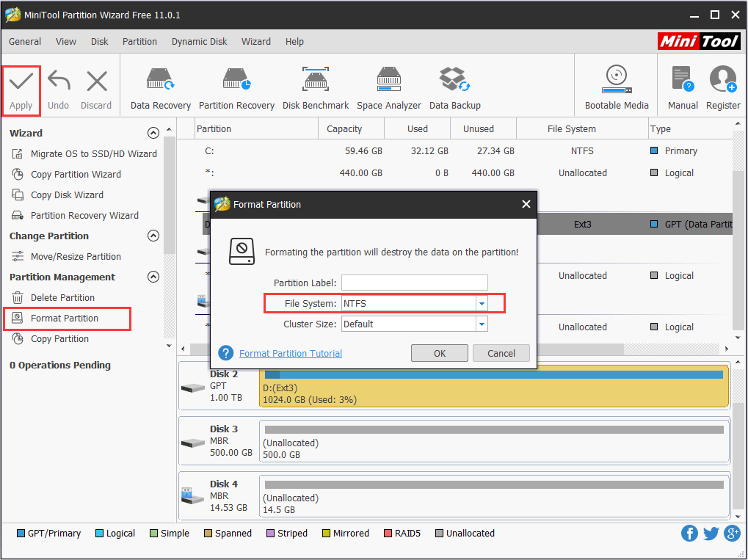Open the Disk menu
Screen dimensions: 748x560
[99, 42]
